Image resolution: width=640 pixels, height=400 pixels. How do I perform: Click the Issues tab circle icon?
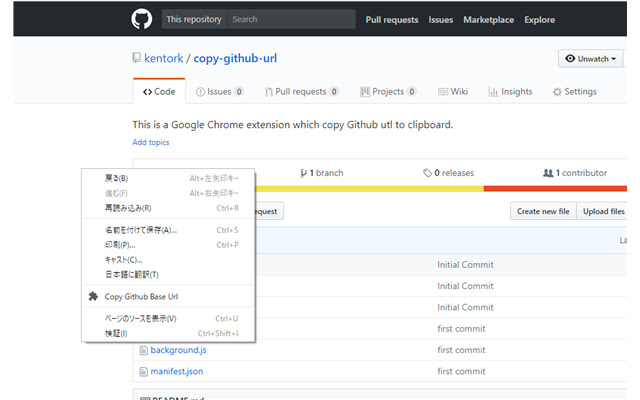[x=200, y=92]
